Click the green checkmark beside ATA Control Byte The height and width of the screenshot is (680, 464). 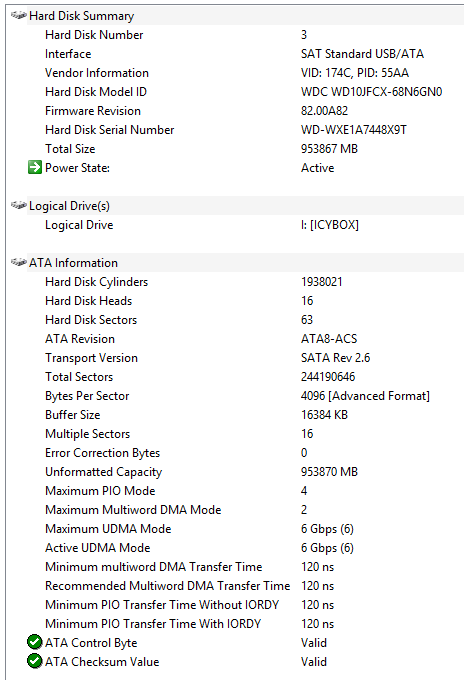click(35, 642)
